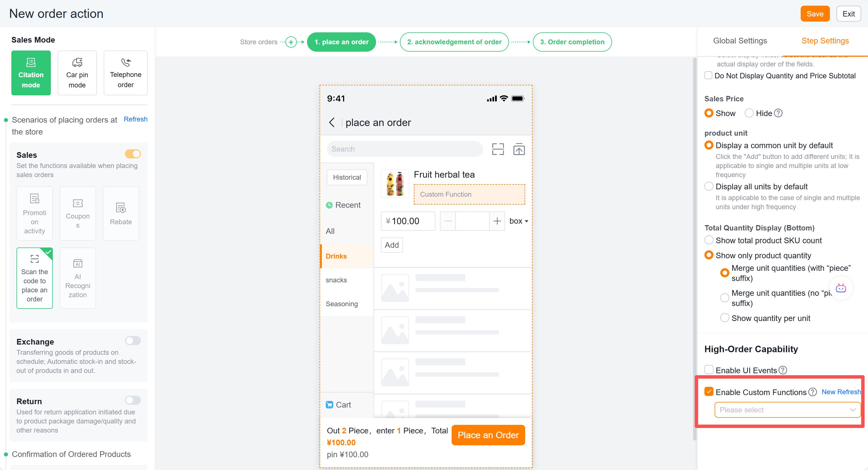Go to step 2 acknowledgement of order
This screenshot has height=470, width=868.
[454, 42]
